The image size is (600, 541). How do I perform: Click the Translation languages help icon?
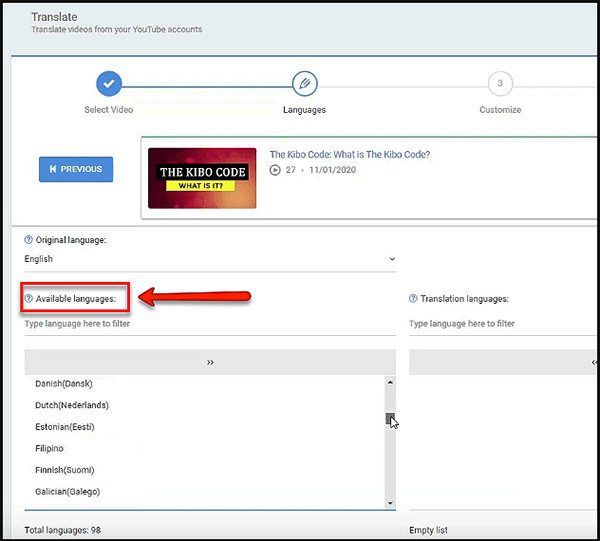point(413,298)
